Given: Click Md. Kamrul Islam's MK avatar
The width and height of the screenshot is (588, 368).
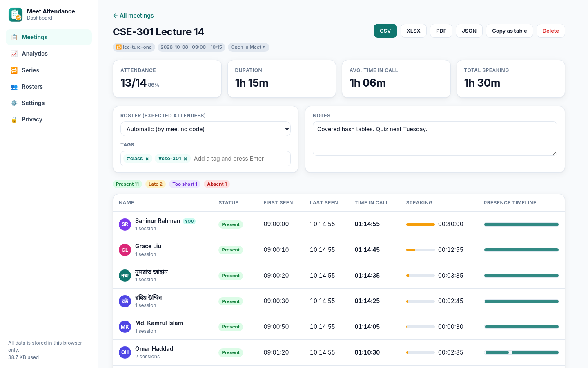Looking at the screenshot, I should pyautogui.click(x=125, y=327).
